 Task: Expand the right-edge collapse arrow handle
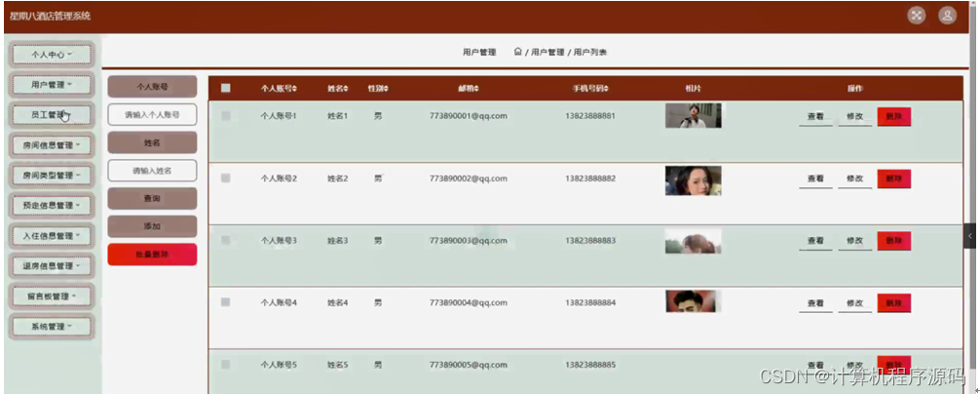tap(970, 236)
